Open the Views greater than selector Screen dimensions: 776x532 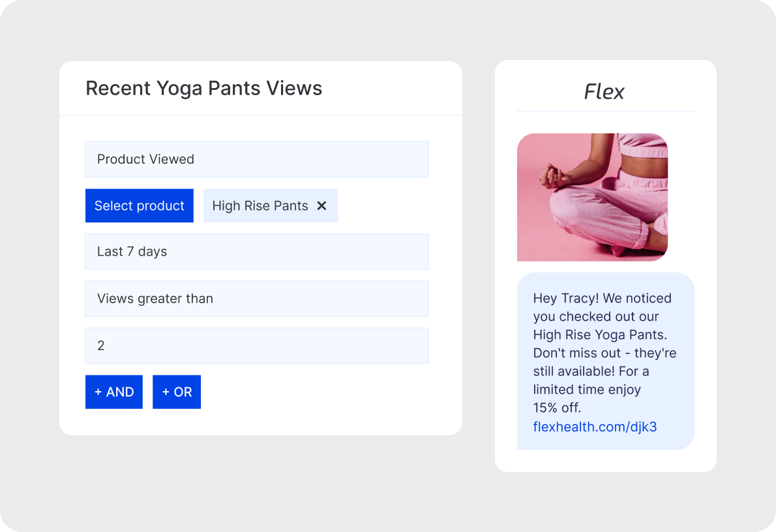pyautogui.click(x=257, y=299)
